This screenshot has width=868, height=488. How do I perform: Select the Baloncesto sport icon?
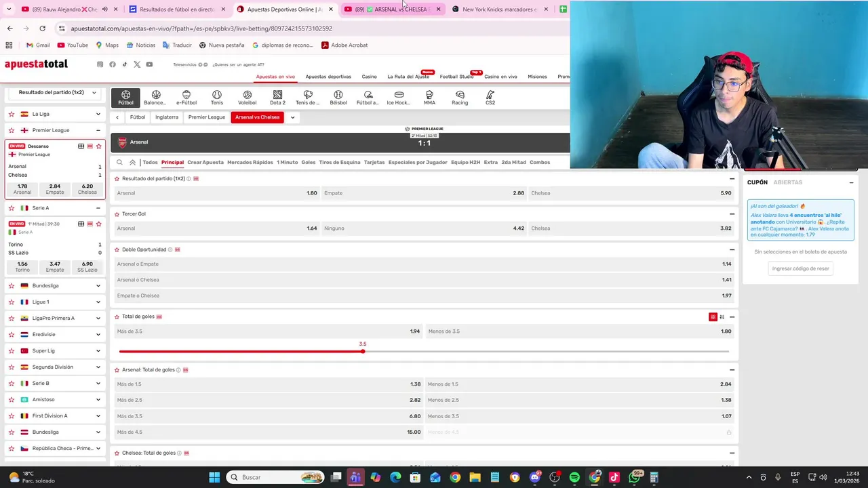[x=155, y=98]
